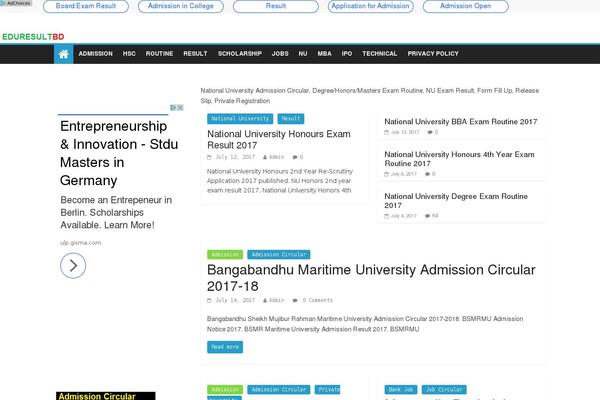Click the ulp.gisma.com ad link
Screen dimensions: 600x400
[81, 243]
